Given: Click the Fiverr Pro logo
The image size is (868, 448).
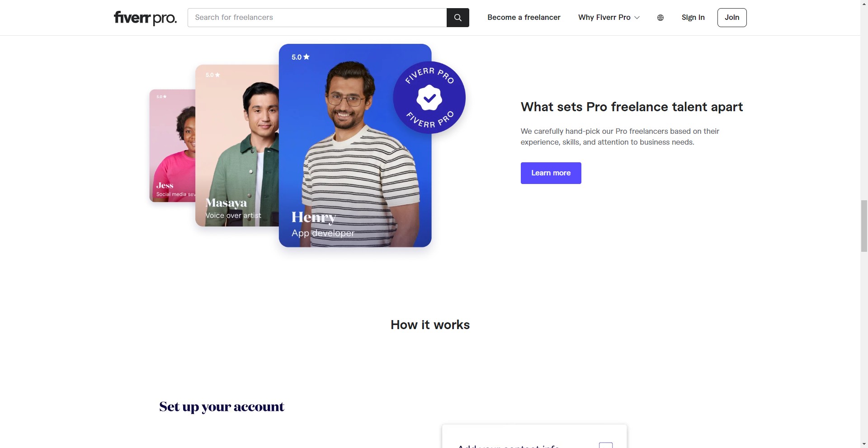Looking at the screenshot, I should point(145,18).
